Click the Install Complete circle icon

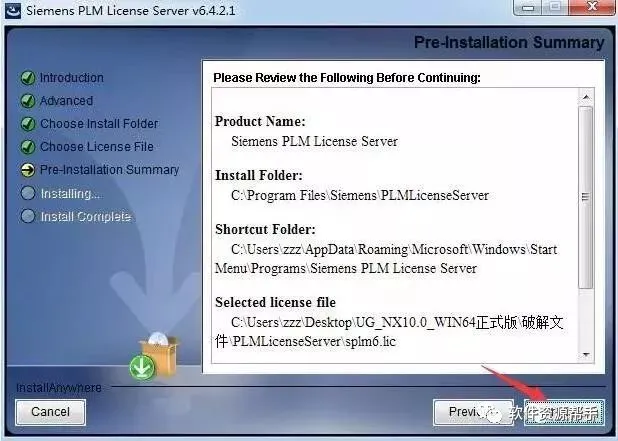28,216
